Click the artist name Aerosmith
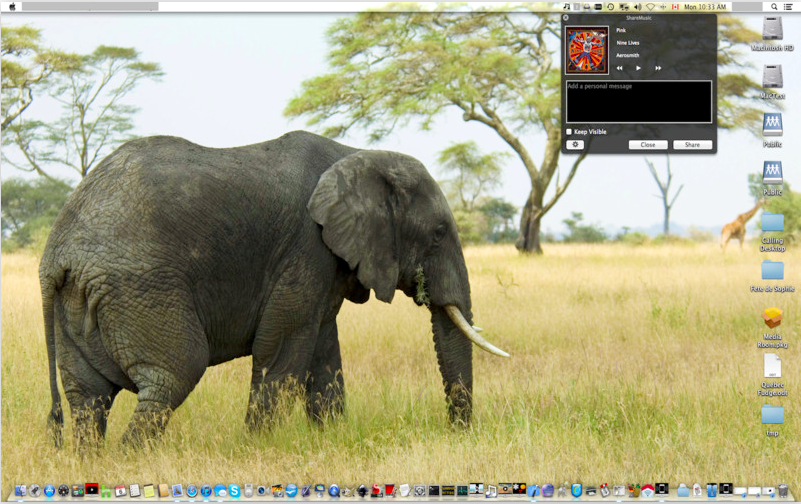 [628, 55]
